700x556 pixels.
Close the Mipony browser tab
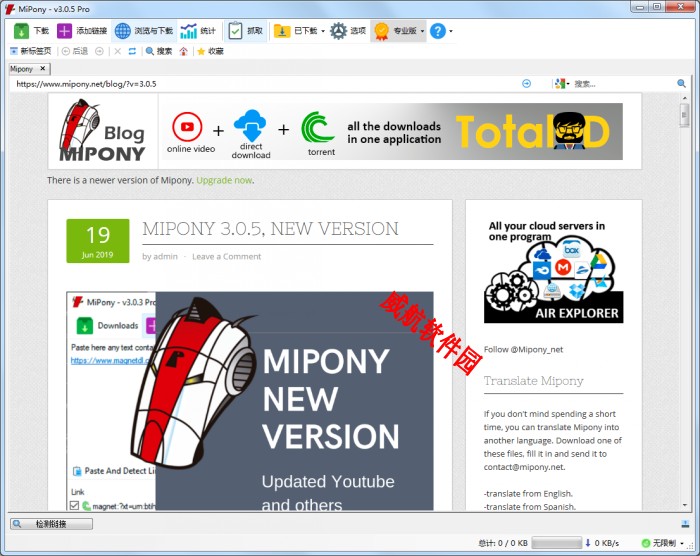[x=42, y=68]
